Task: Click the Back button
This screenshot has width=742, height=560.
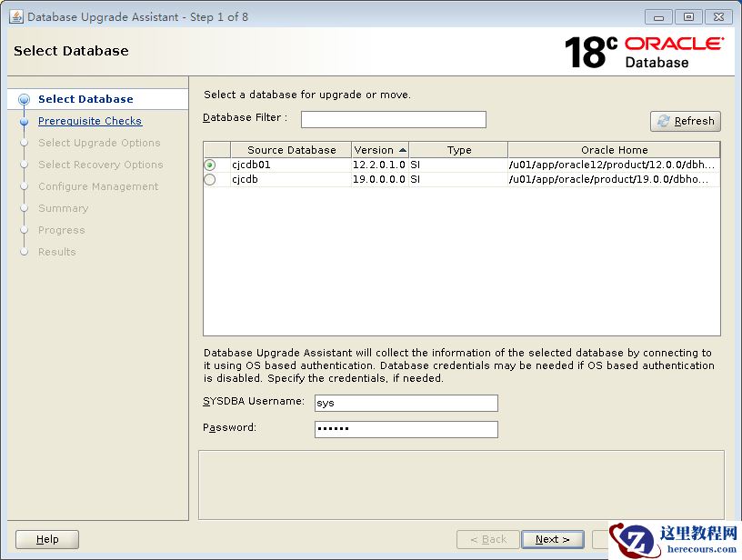Action: (488, 539)
